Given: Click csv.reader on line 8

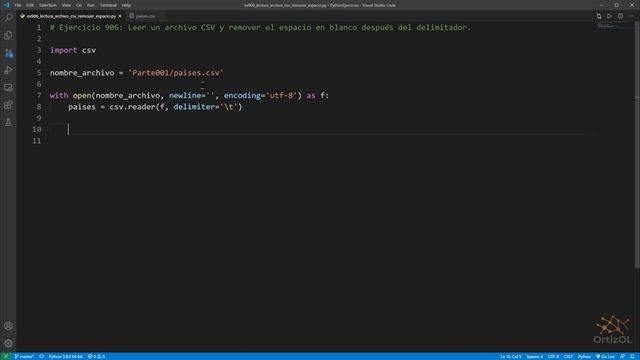Looking at the screenshot, I should (x=132, y=107).
